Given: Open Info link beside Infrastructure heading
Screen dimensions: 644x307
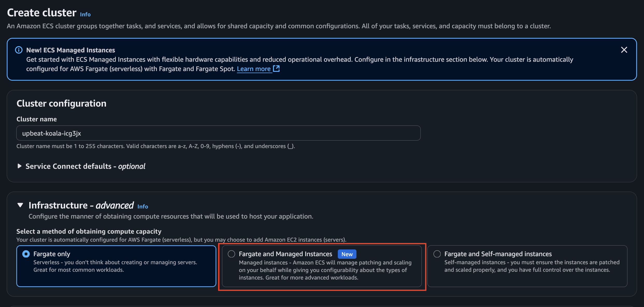Looking at the screenshot, I should [x=143, y=206].
